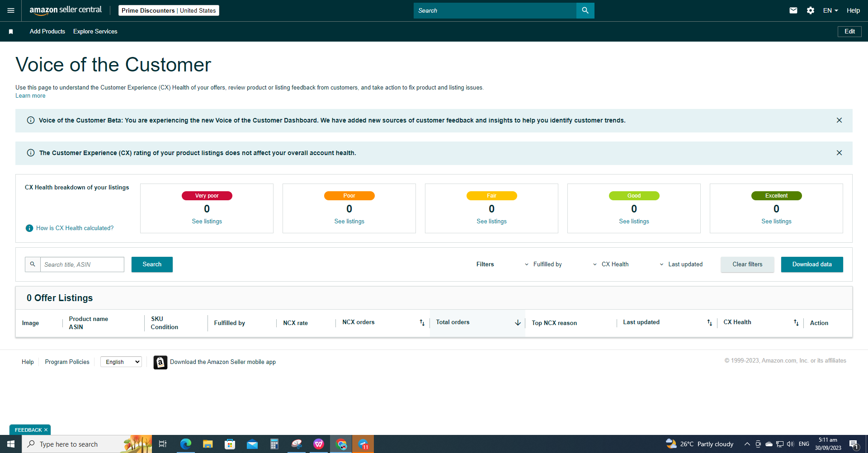See listings under Excellent
The height and width of the screenshot is (453, 868).
pyautogui.click(x=776, y=222)
